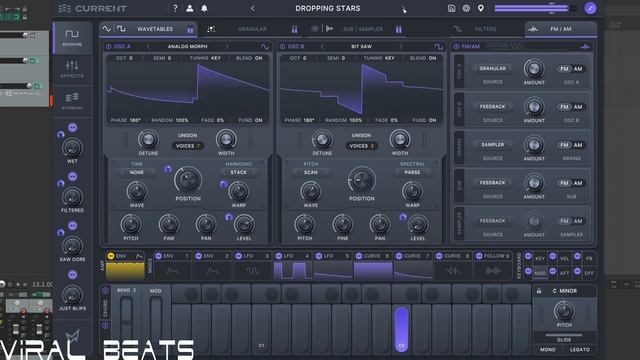Click the OSC A info icon
640x360 pixels.
tap(109, 47)
